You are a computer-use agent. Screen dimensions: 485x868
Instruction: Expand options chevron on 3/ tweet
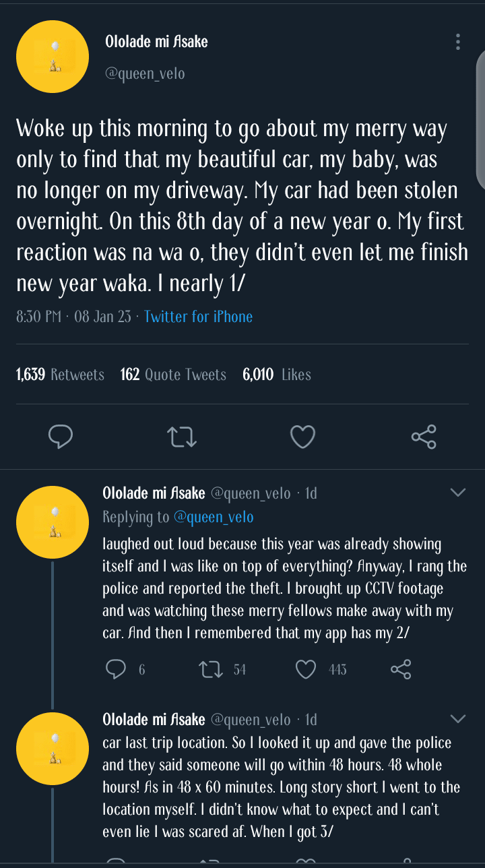458,719
